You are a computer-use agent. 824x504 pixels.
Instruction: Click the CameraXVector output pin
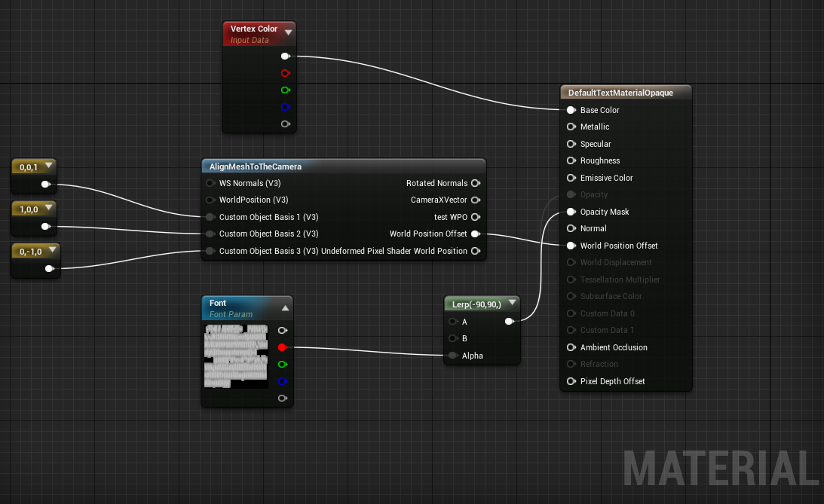[x=476, y=200]
